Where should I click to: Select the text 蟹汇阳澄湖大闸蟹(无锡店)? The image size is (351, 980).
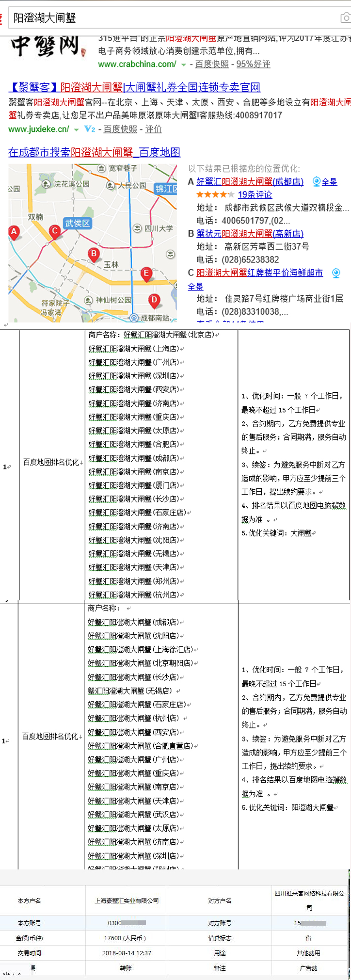(130, 691)
